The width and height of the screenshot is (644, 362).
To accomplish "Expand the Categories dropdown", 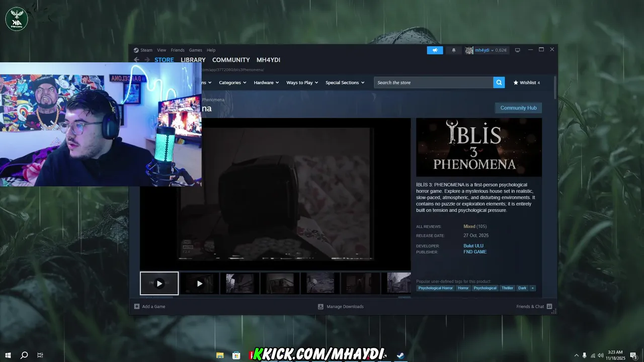I will pos(232,82).
